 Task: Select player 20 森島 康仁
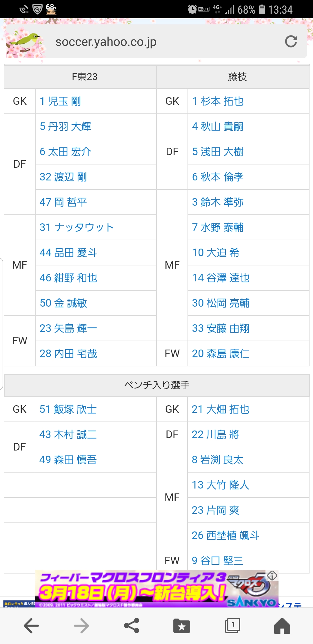(221, 354)
